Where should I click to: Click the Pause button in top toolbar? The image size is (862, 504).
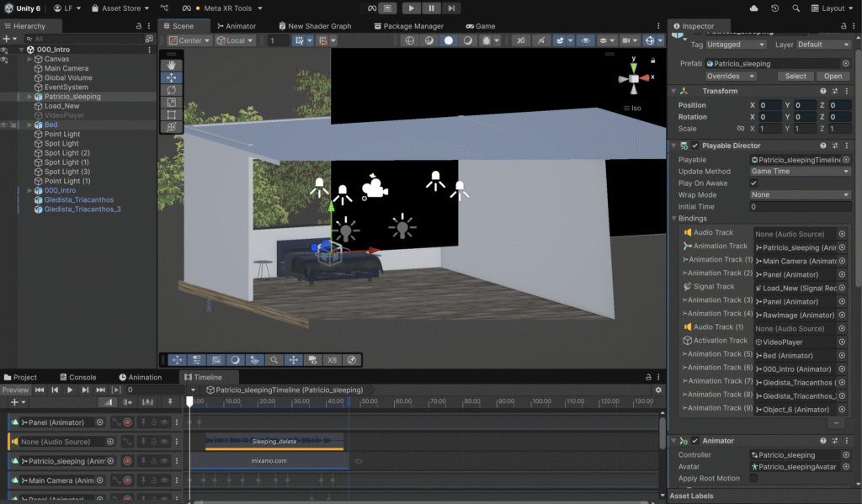coord(432,8)
